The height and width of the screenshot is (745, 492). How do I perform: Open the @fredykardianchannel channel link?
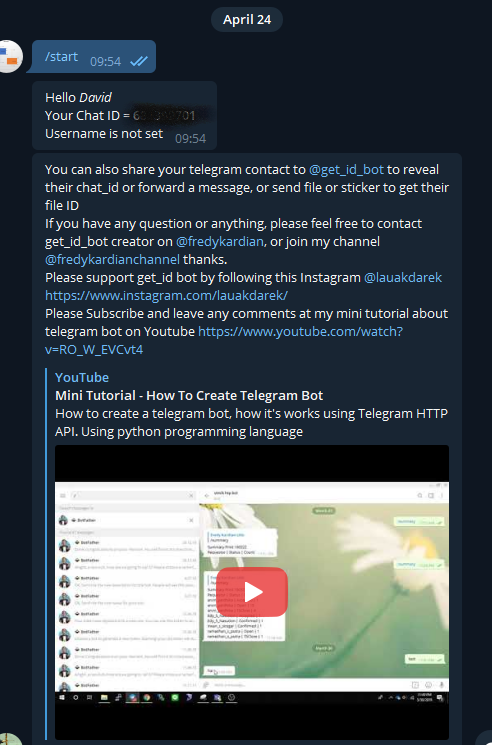[113, 260]
